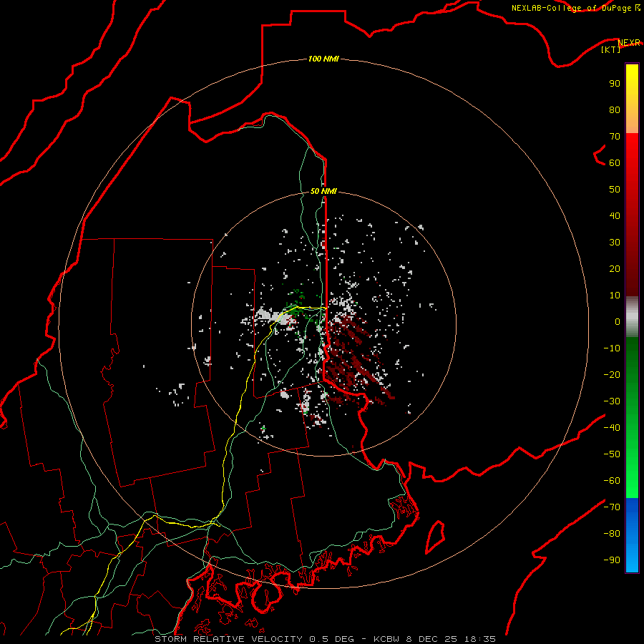Click the KCBW radar site identifier
This screenshot has height=644, width=644.
pyautogui.click(x=386, y=639)
